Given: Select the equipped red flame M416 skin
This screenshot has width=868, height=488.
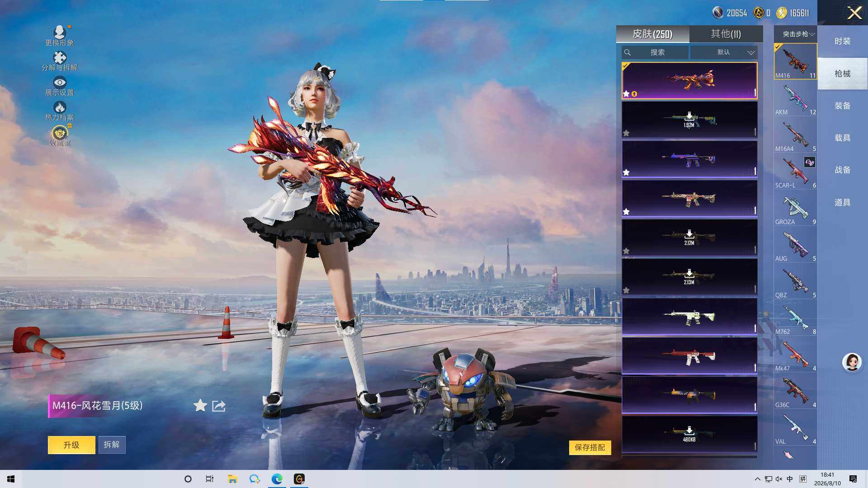Looking at the screenshot, I should pyautogui.click(x=689, y=80).
